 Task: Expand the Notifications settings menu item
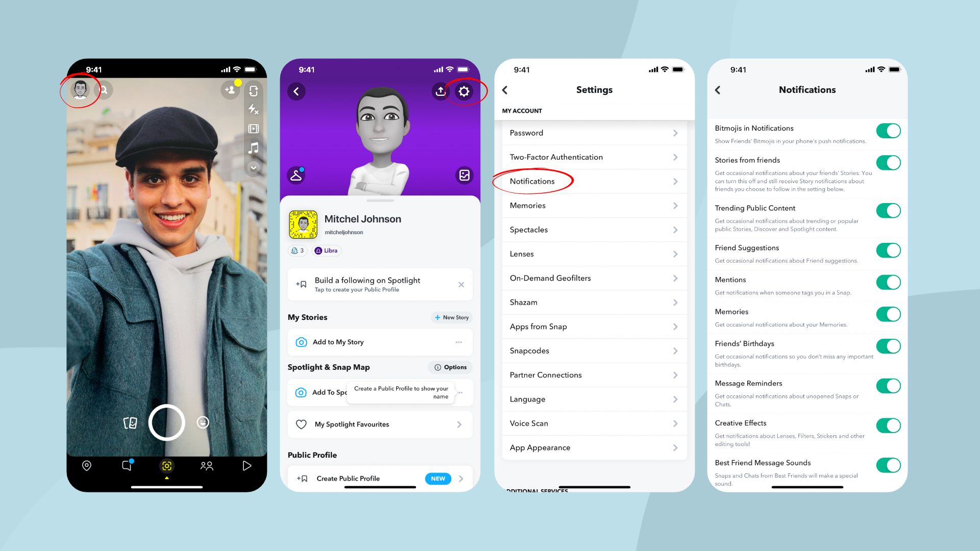click(594, 181)
